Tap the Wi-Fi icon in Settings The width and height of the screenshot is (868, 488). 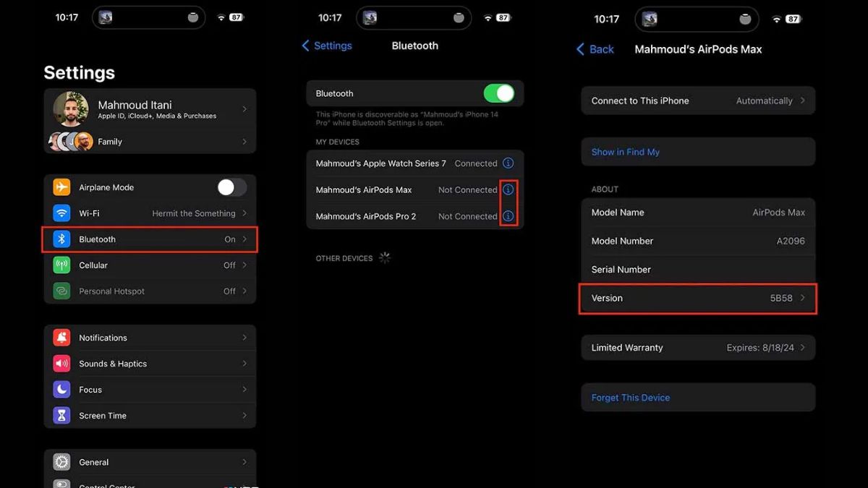(x=61, y=213)
